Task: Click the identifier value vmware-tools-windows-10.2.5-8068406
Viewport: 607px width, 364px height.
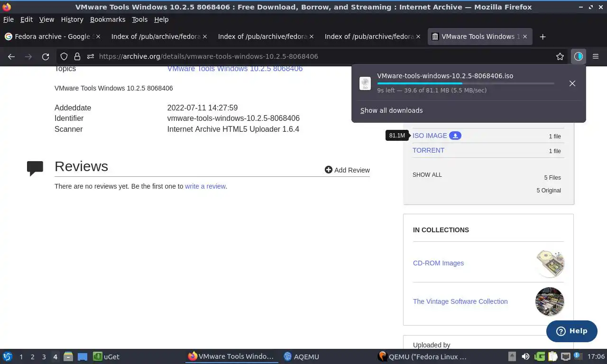Action: tap(233, 118)
